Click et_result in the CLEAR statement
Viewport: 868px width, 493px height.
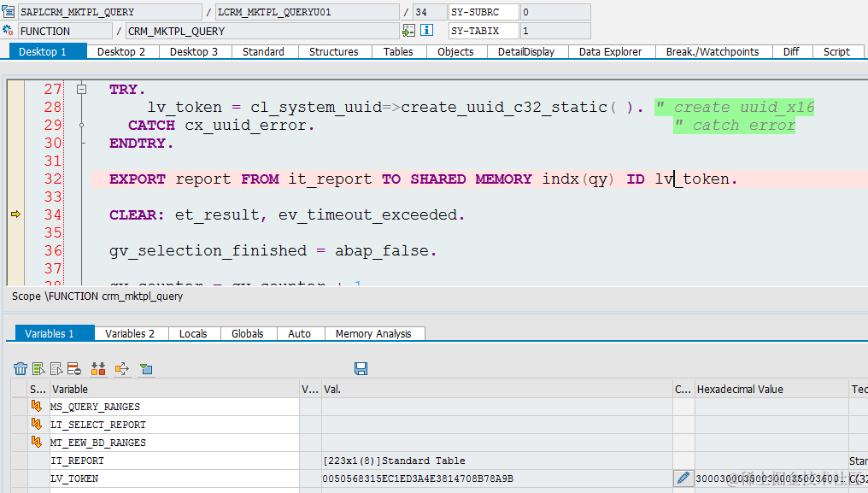[216, 215]
